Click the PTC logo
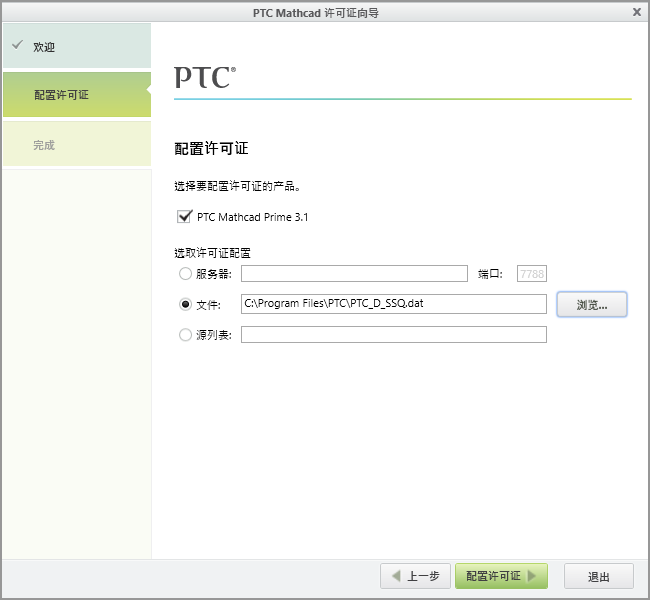This screenshot has width=650, height=600. click(x=205, y=77)
